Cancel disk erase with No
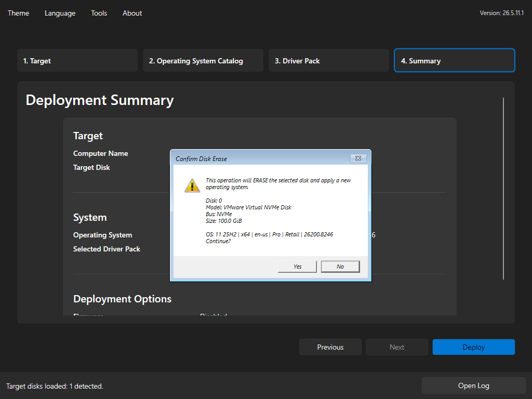532x399 pixels. coord(340,267)
